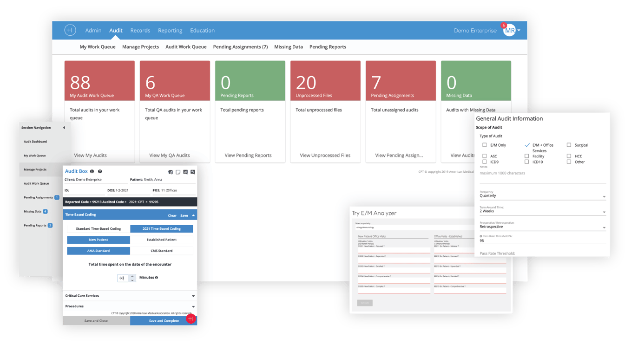The image size is (644, 345).
Task: Check the Surgical audit type box
Action: pyautogui.click(x=569, y=145)
